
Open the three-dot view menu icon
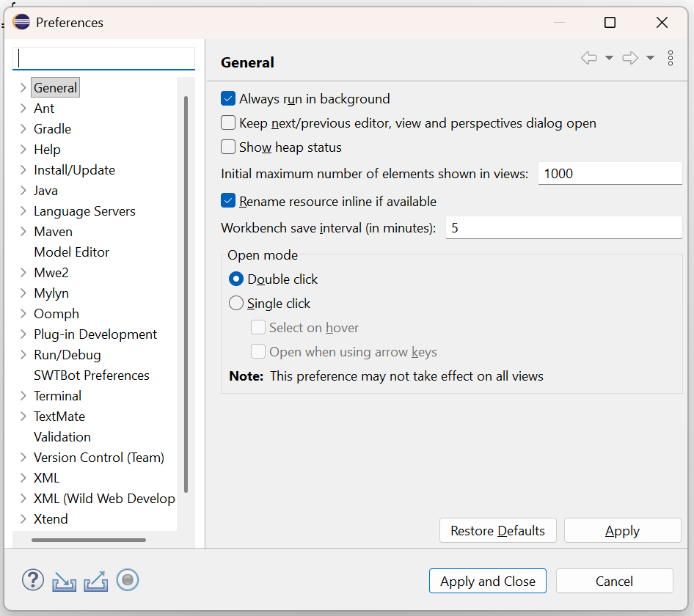(671, 59)
